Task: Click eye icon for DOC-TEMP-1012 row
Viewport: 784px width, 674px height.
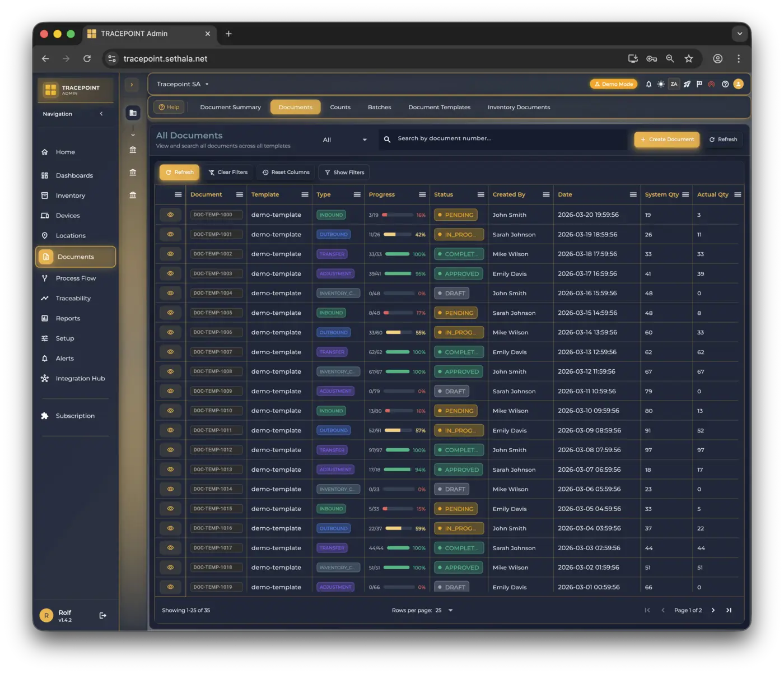Action: click(170, 450)
